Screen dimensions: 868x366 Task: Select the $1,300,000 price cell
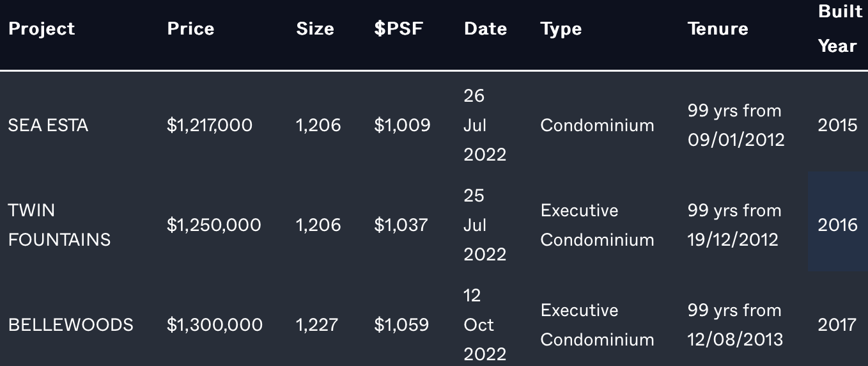tap(215, 325)
